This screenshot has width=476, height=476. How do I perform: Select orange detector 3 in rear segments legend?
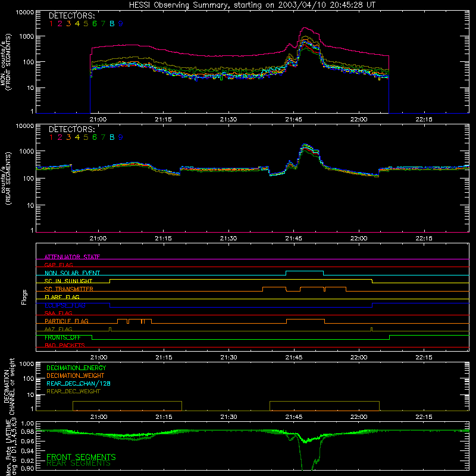(x=68, y=137)
